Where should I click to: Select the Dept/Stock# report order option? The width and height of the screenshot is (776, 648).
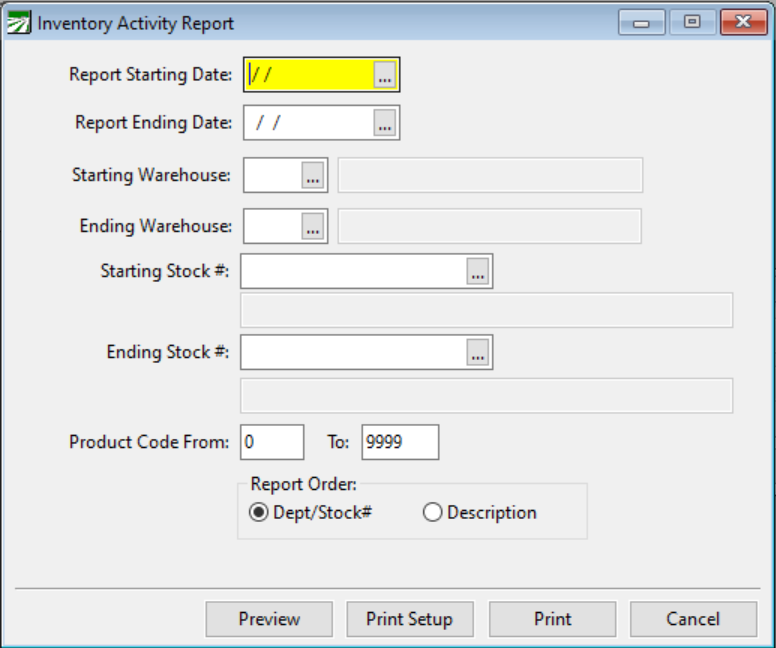pyautogui.click(x=259, y=513)
